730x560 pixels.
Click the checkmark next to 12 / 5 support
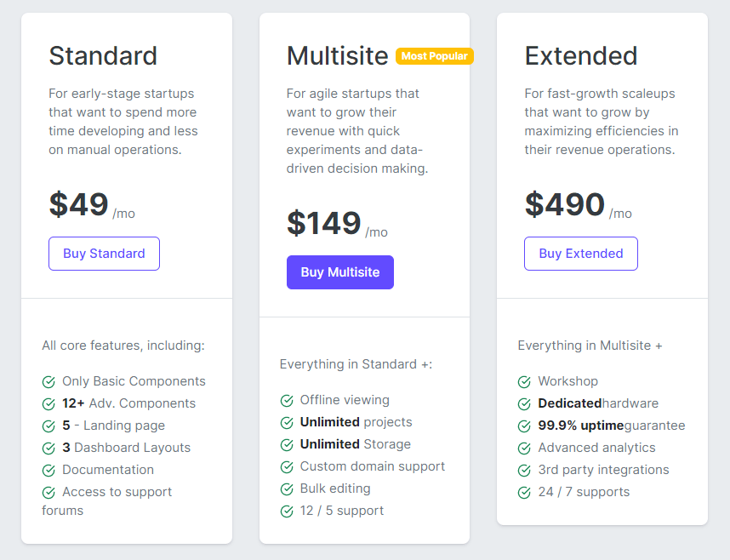click(287, 510)
